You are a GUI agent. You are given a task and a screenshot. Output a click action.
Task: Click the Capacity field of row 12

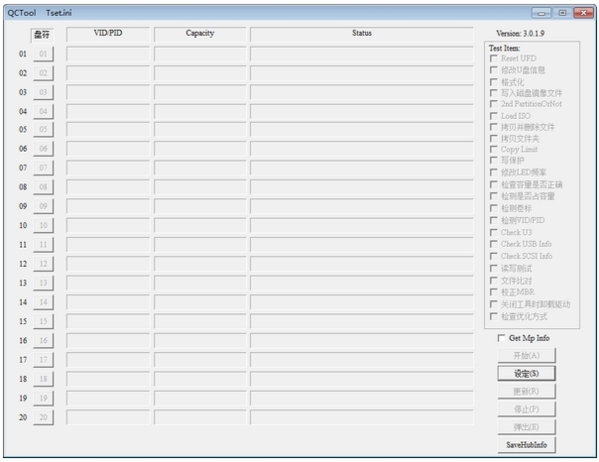click(200, 264)
